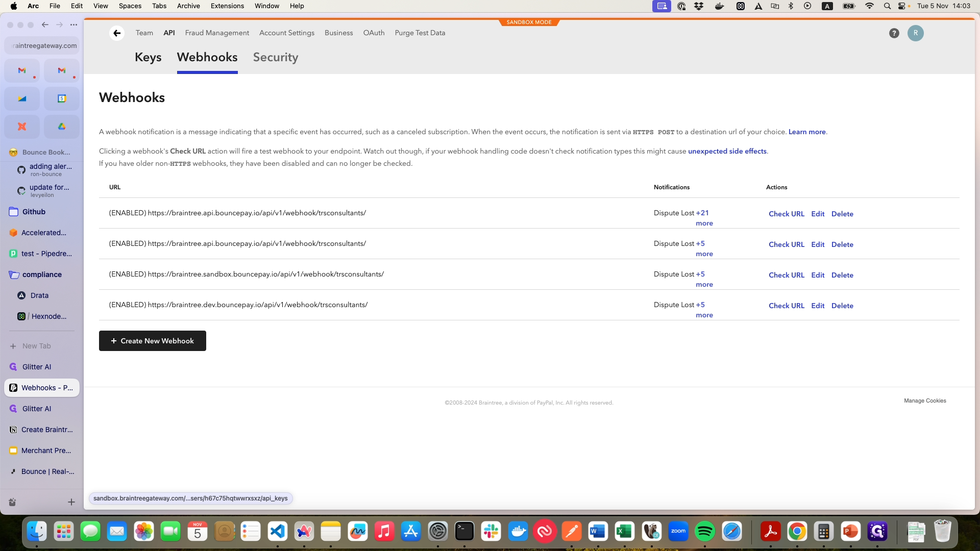Open the Hexnode tab in sidebar
Image resolution: width=980 pixels, height=551 pixels.
pyautogui.click(x=46, y=316)
